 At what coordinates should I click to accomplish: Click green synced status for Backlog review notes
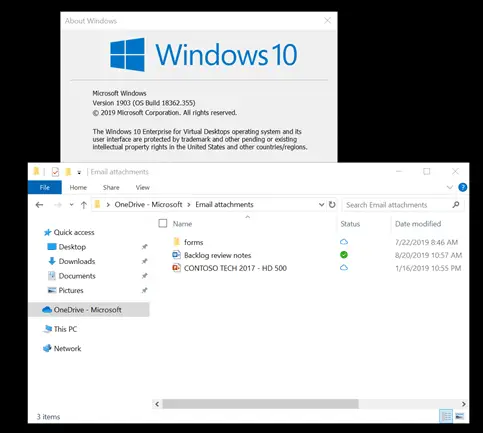(344, 255)
